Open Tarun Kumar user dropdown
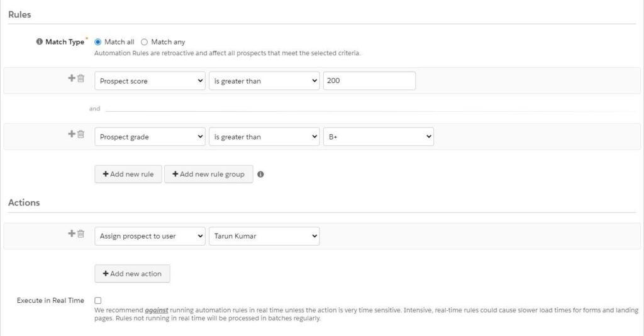The height and width of the screenshot is (336, 644). tap(264, 236)
